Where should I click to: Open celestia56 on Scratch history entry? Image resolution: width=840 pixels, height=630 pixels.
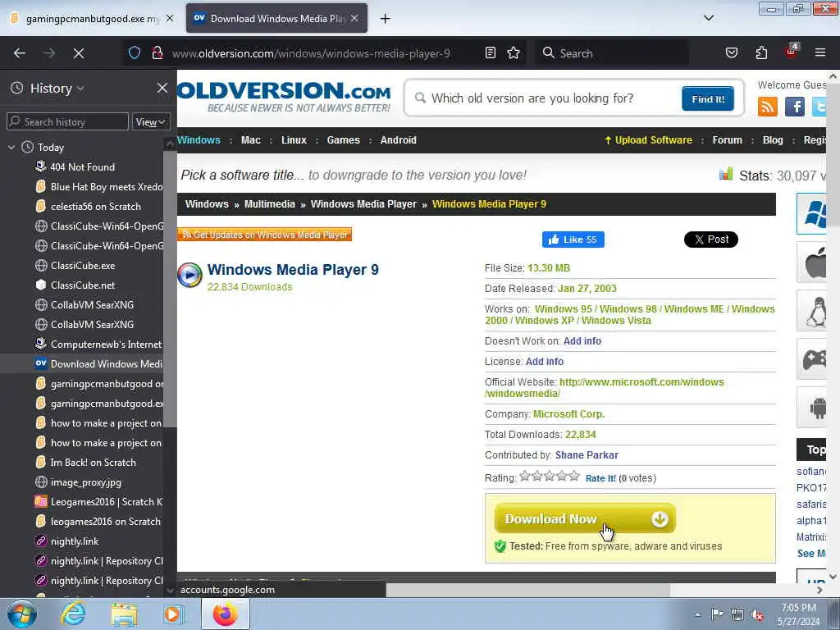tap(95, 206)
